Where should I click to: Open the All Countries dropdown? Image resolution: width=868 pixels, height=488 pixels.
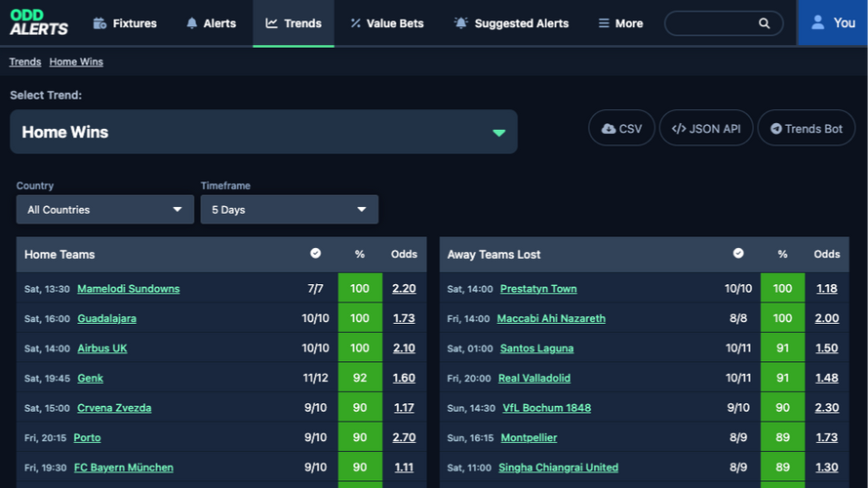point(105,210)
